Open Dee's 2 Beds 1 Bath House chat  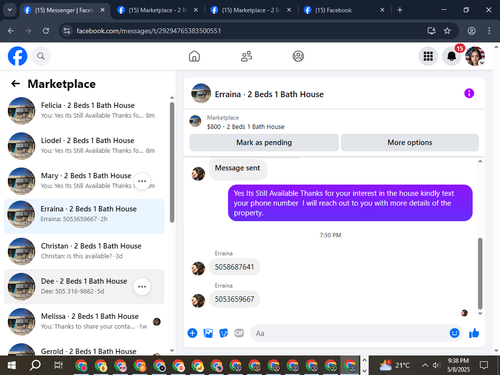84,286
